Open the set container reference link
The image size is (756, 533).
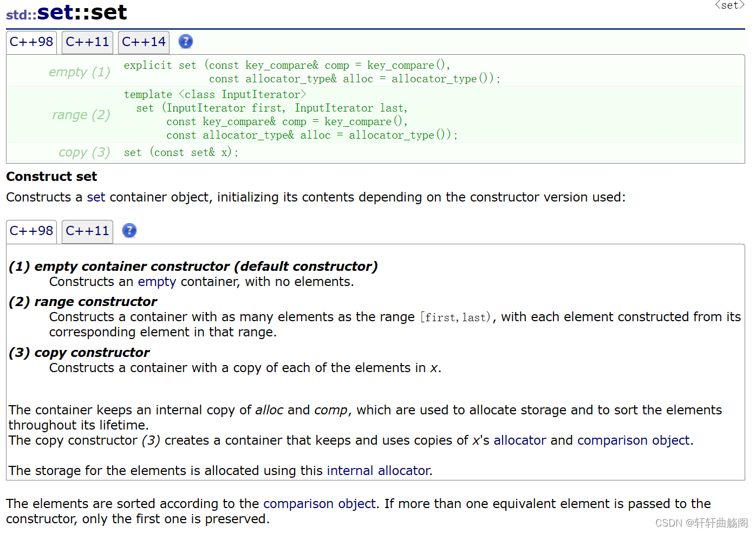tap(96, 197)
